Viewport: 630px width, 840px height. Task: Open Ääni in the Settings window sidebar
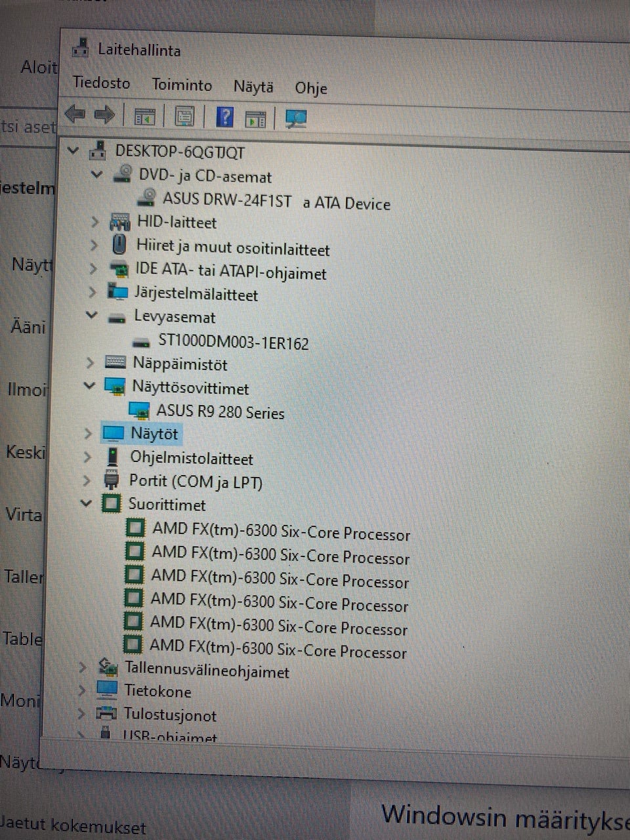point(28,327)
